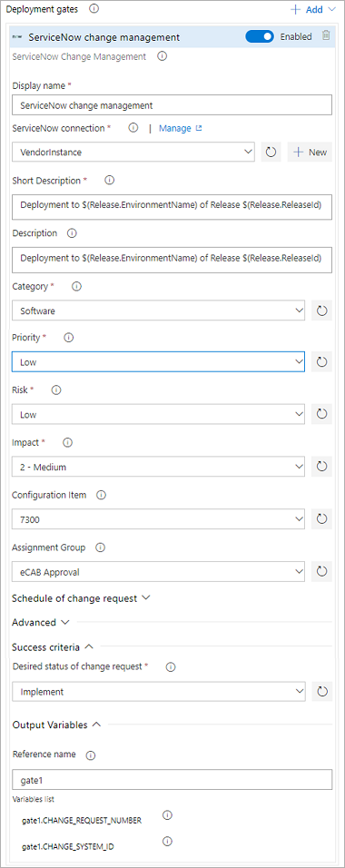Viewport: 345px width, 868px height.
Task: Click info icon for gate1.CHANGE_REQUEST_NUMBER variable
Action: pos(167,815)
